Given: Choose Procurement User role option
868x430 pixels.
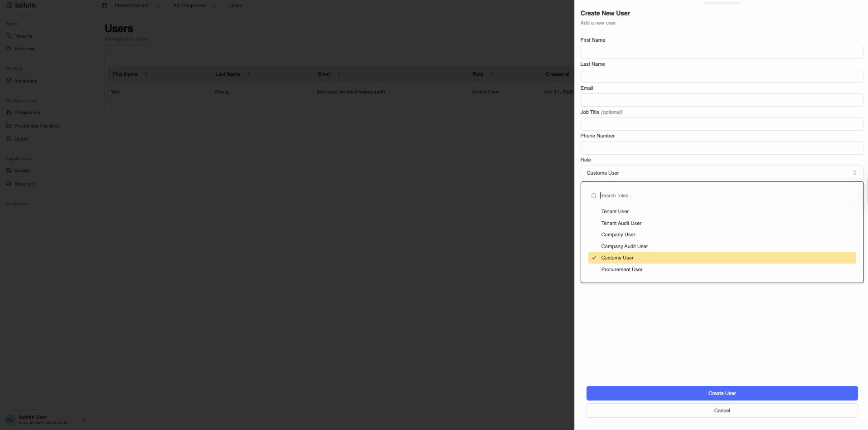Looking at the screenshot, I should (621, 269).
